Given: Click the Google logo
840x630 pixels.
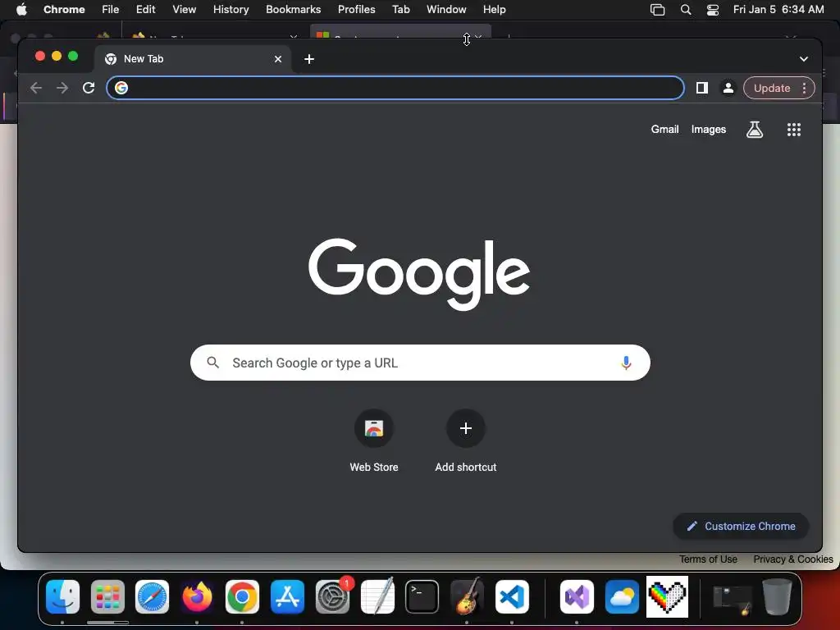Looking at the screenshot, I should [x=419, y=274].
